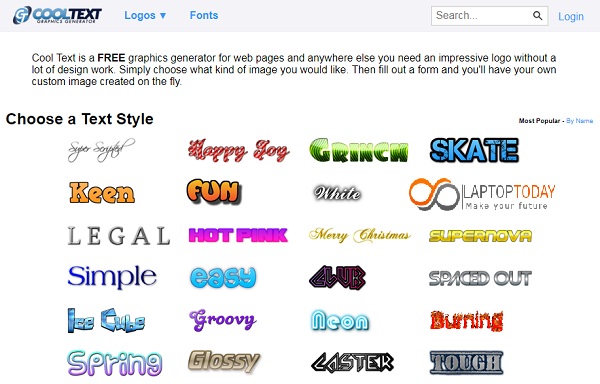The width and height of the screenshot is (600, 384).
Task: Click the Caster text style
Action: click(352, 363)
